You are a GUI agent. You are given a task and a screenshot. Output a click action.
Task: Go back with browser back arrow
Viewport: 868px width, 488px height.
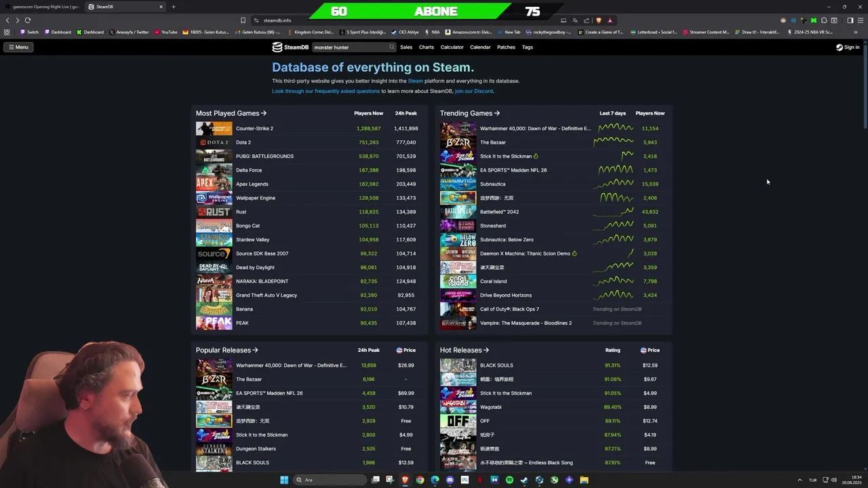[7, 20]
